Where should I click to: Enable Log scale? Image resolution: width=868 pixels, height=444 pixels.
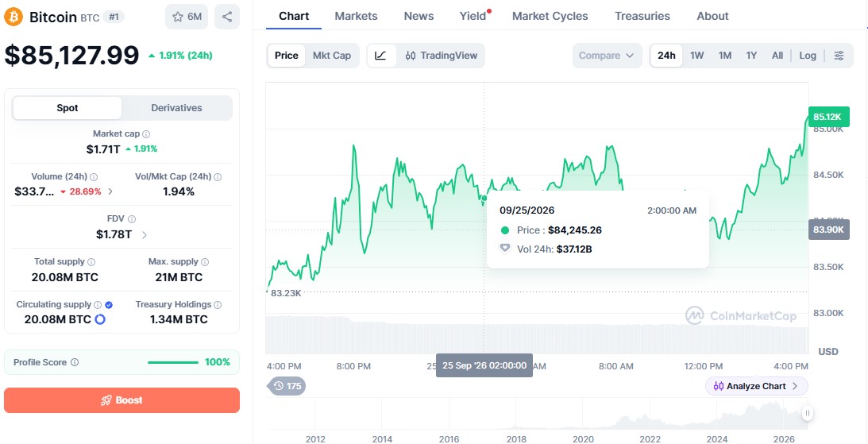coord(808,56)
